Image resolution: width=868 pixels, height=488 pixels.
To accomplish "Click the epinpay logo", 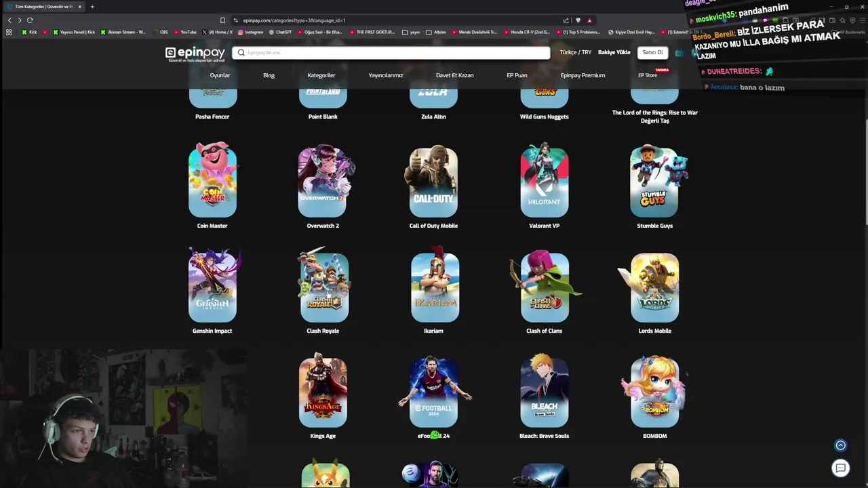I will pyautogui.click(x=195, y=54).
